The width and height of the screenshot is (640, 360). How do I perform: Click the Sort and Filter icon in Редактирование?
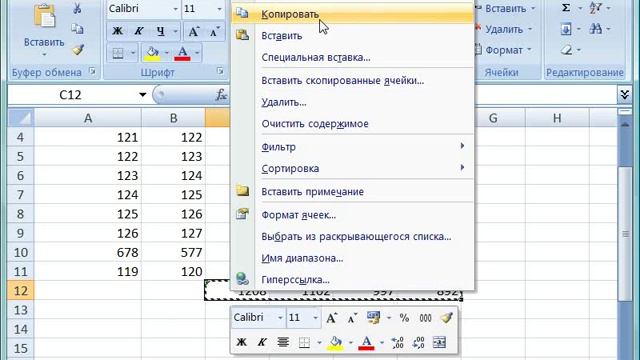(x=596, y=8)
